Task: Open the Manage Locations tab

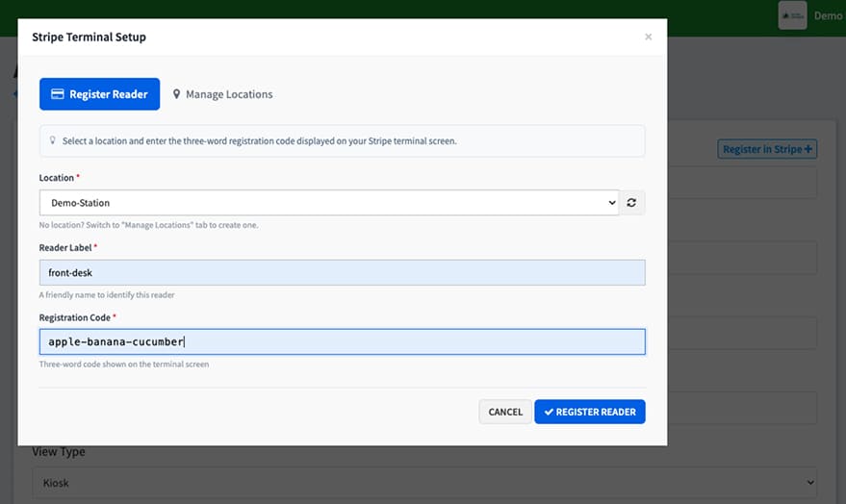Action: point(222,94)
